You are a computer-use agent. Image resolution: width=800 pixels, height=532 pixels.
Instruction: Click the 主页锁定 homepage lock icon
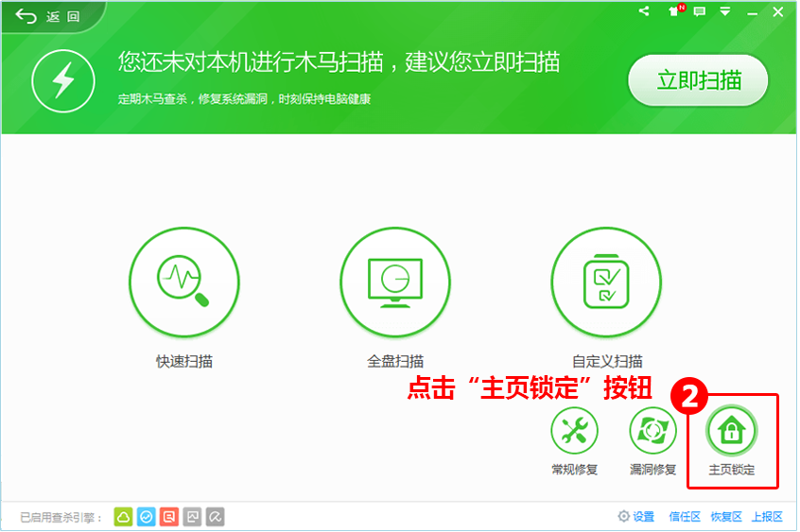731,432
